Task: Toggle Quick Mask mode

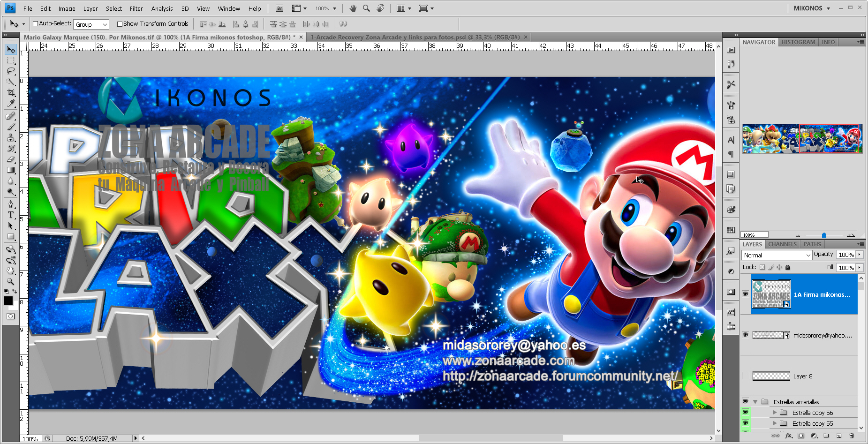Action: click(x=11, y=316)
